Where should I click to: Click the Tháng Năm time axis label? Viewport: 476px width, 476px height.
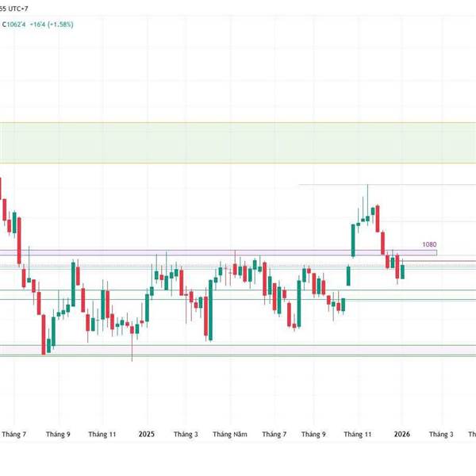click(230, 434)
